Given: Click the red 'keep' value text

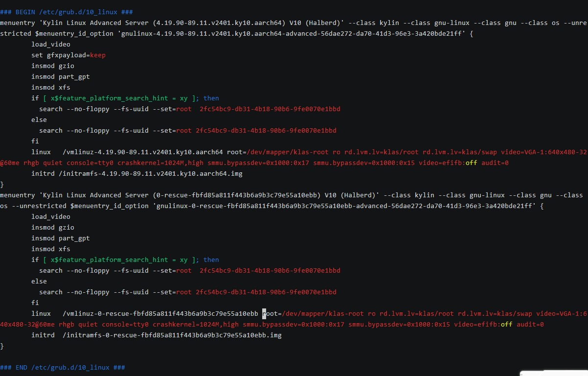Looking at the screenshot, I should (x=98, y=55).
